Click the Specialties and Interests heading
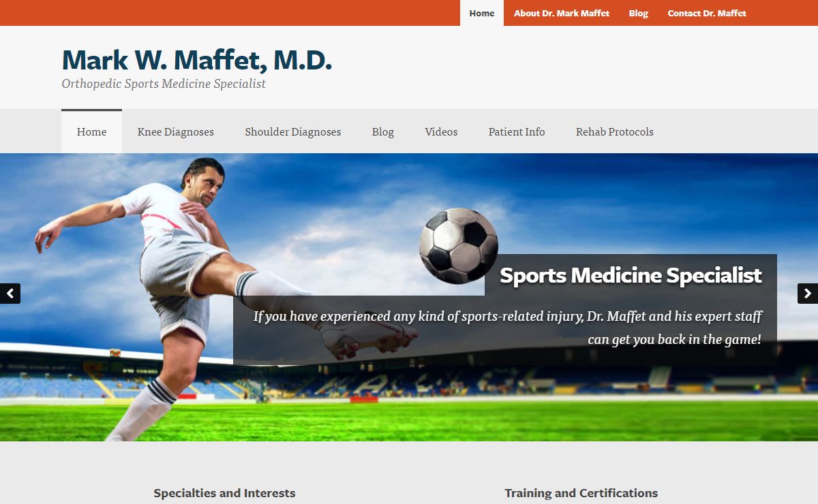The image size is (818, 504). [x=225, y=493]
